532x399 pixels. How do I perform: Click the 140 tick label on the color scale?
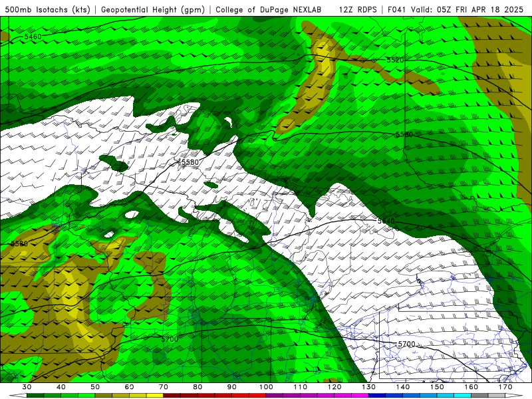click(x=403, y=387)
